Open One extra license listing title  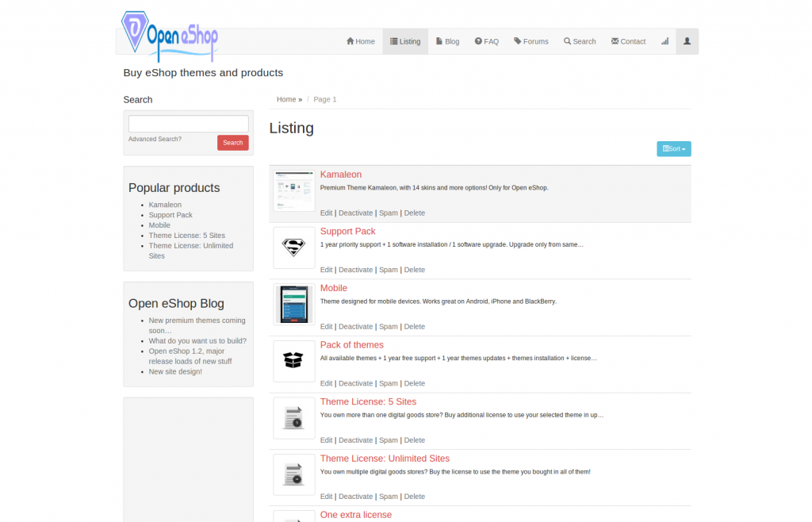[356, 515]
